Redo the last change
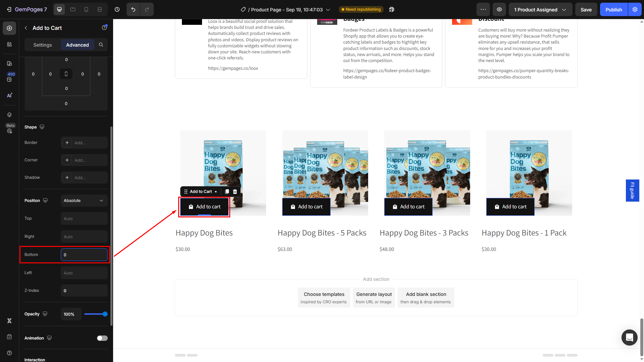644x362 pixels. coord(147,9)
